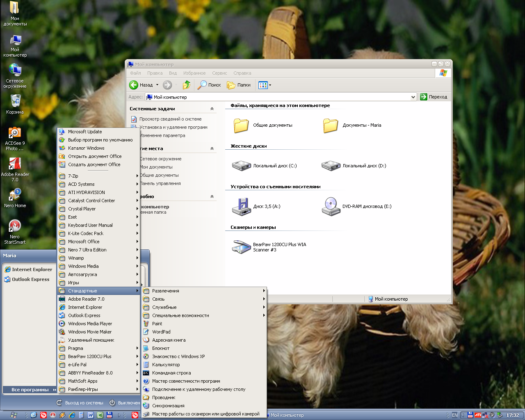Open DVD-RAM дисковод (E:) drive
This screenshot has width=525, height=420.
(x=356, y=206)
